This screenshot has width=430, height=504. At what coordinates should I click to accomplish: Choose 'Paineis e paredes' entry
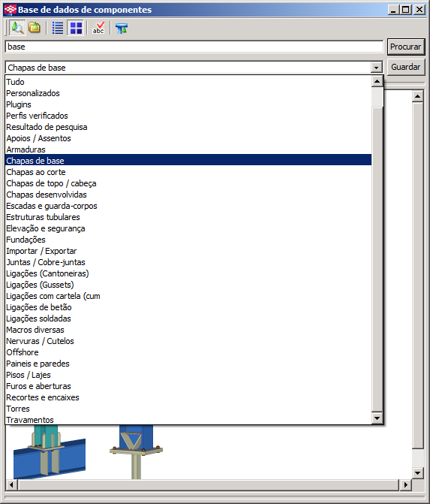pyautogui.click(x=188, y=364)
